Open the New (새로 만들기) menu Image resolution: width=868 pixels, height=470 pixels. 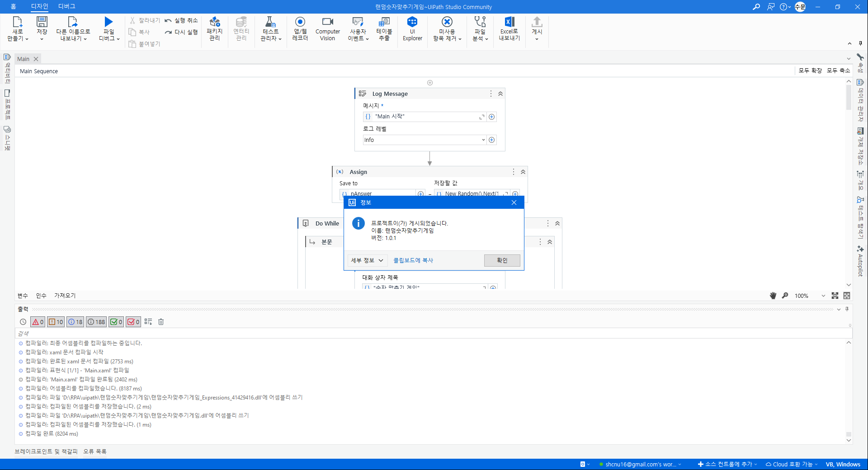tap(18, 29)
